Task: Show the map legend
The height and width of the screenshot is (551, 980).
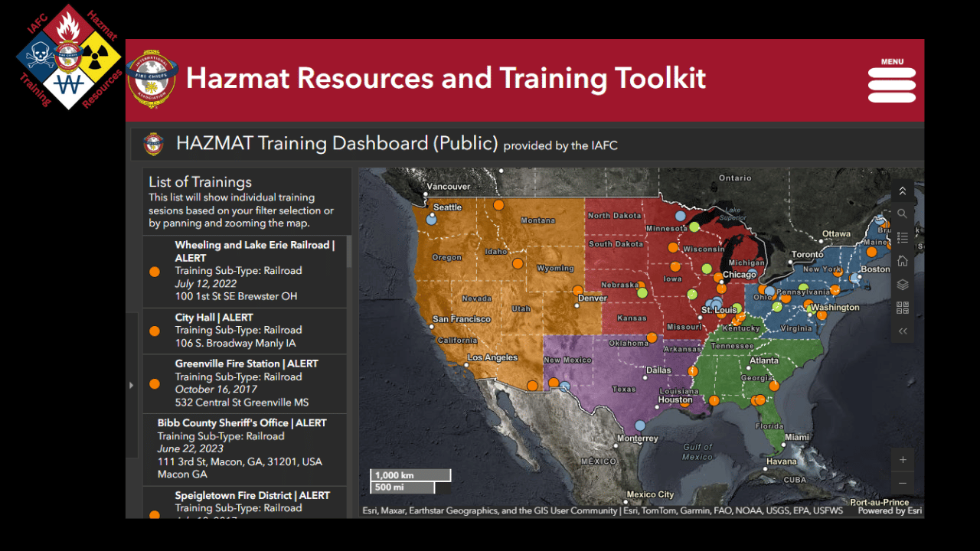Action: point(903,238)
